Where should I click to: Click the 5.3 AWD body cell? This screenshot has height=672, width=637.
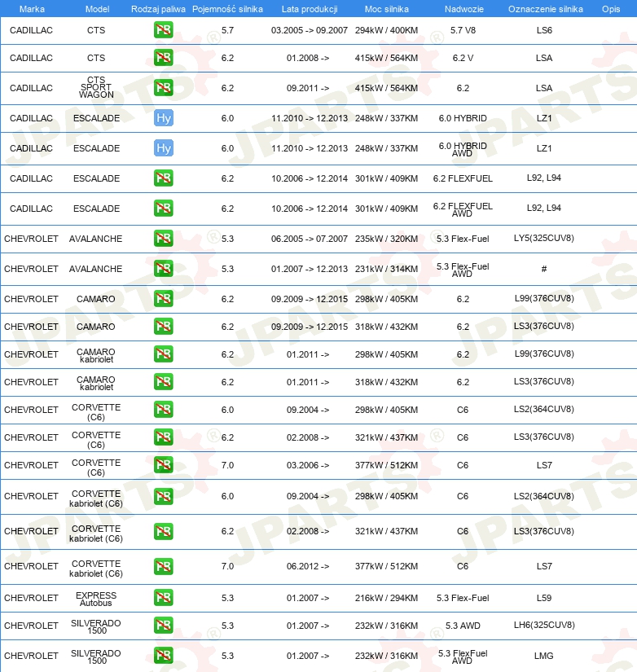click(463, 626)
